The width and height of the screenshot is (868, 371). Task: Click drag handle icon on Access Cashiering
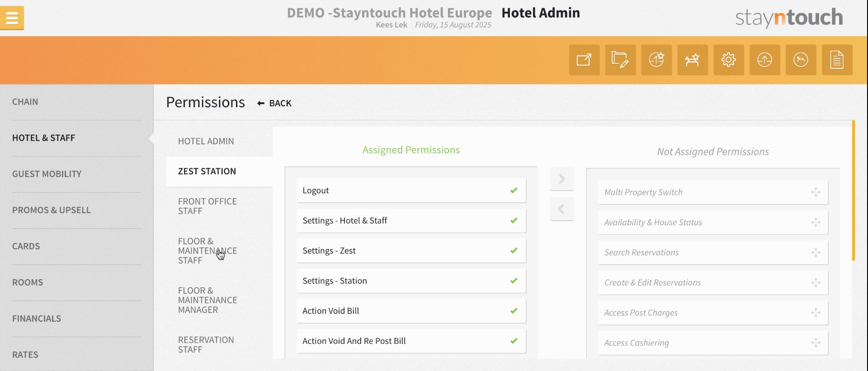[816, 343]
